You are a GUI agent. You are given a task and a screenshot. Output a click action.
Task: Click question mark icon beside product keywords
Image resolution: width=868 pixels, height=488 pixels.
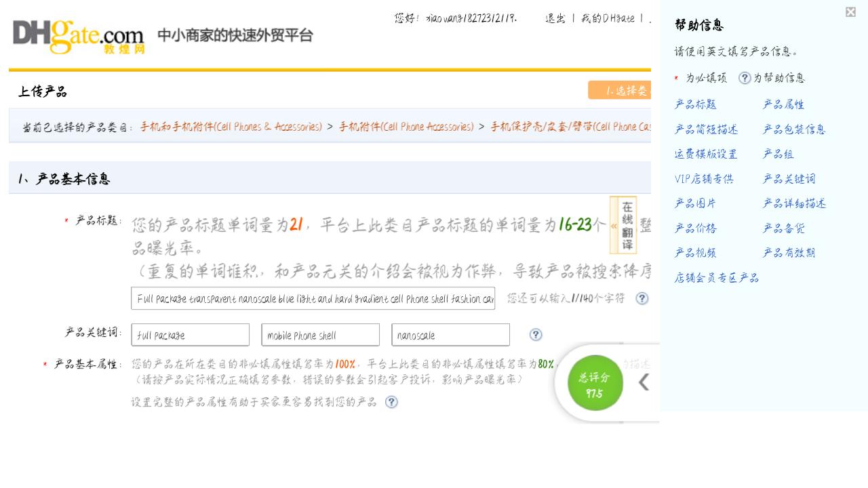(x=535, y=334)
